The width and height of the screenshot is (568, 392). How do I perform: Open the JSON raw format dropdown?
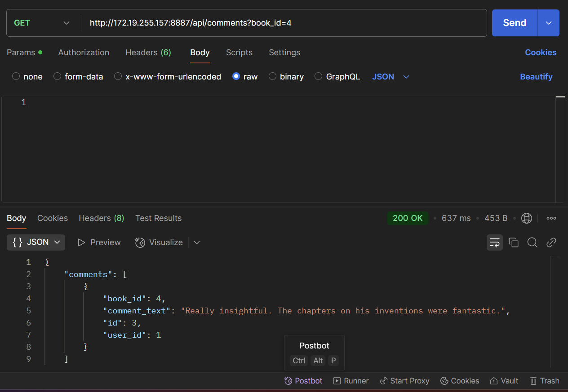[391, 77]
